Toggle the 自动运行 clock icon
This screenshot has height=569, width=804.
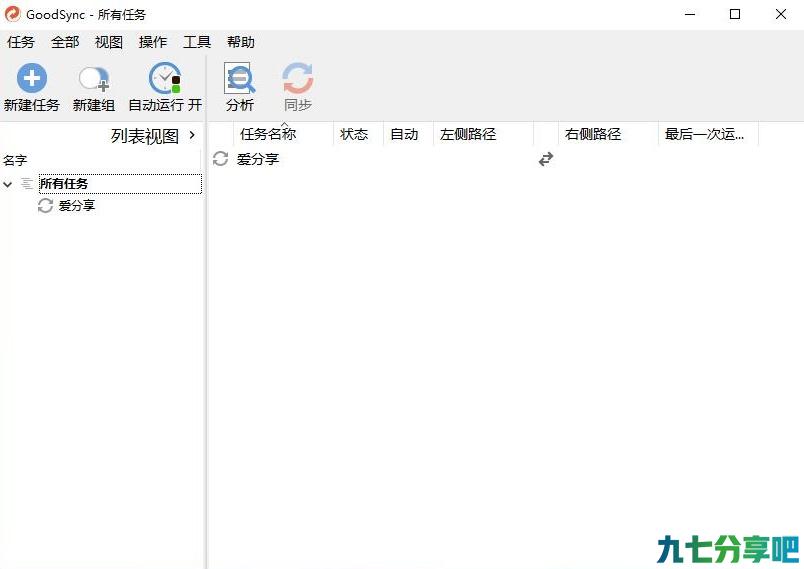point(165,78)
